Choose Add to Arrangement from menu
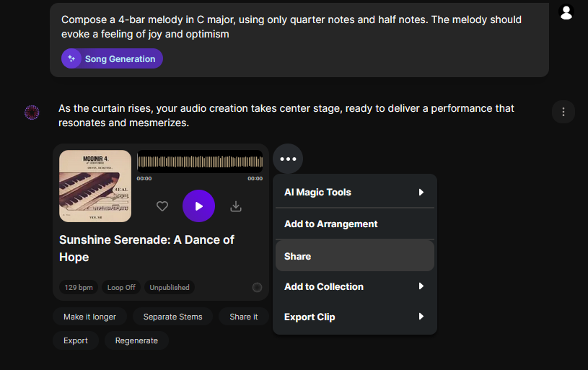588x370 pixels. pyautogui.click(x=355, y=224)
